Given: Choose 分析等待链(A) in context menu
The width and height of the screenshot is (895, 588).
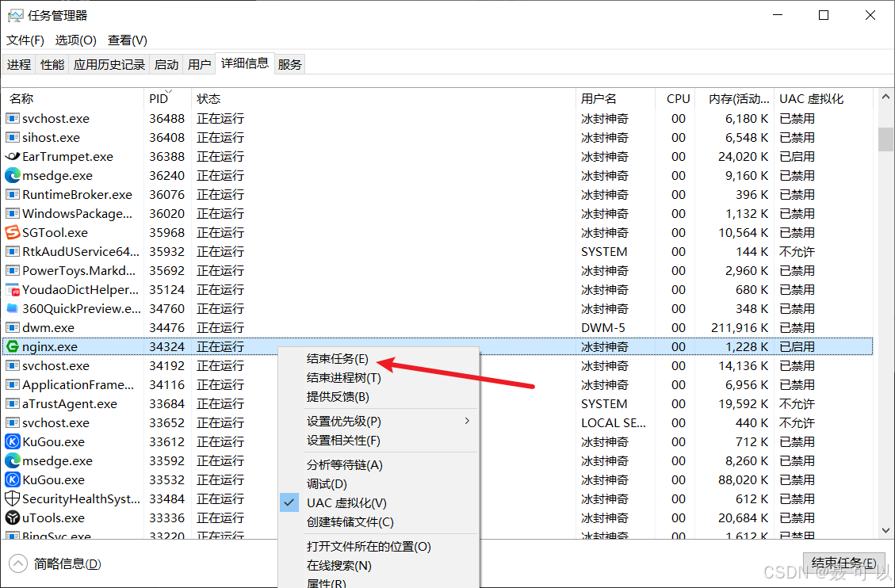Looking at the screenshot, I should 378,465.
